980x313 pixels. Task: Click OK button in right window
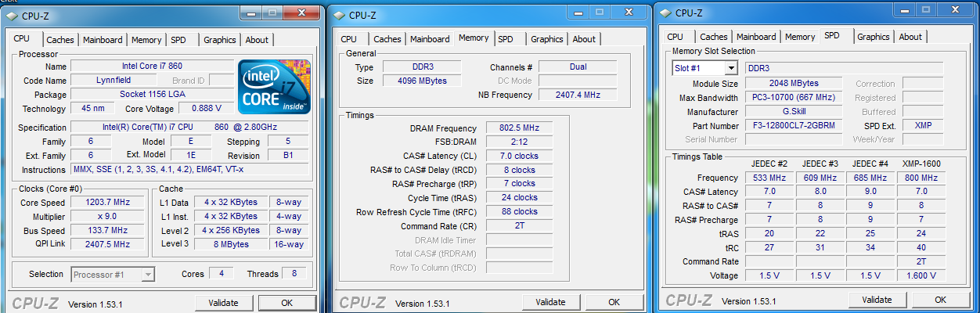(941, 300)
